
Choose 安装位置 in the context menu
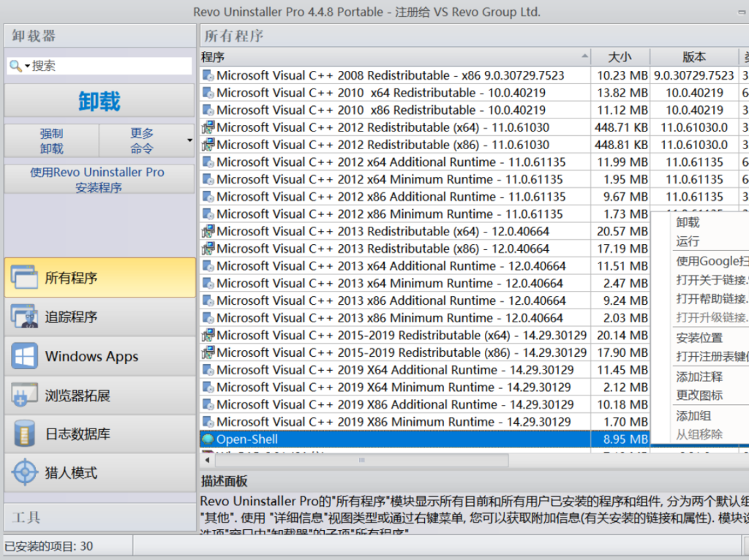(x=699, y=338)
